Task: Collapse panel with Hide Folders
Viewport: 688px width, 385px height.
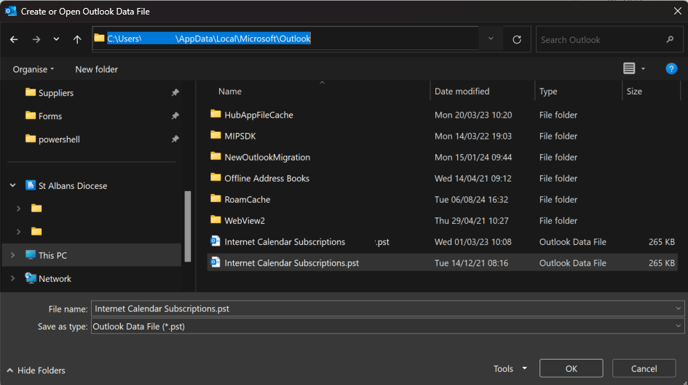Action: click(x=36, y=371)
